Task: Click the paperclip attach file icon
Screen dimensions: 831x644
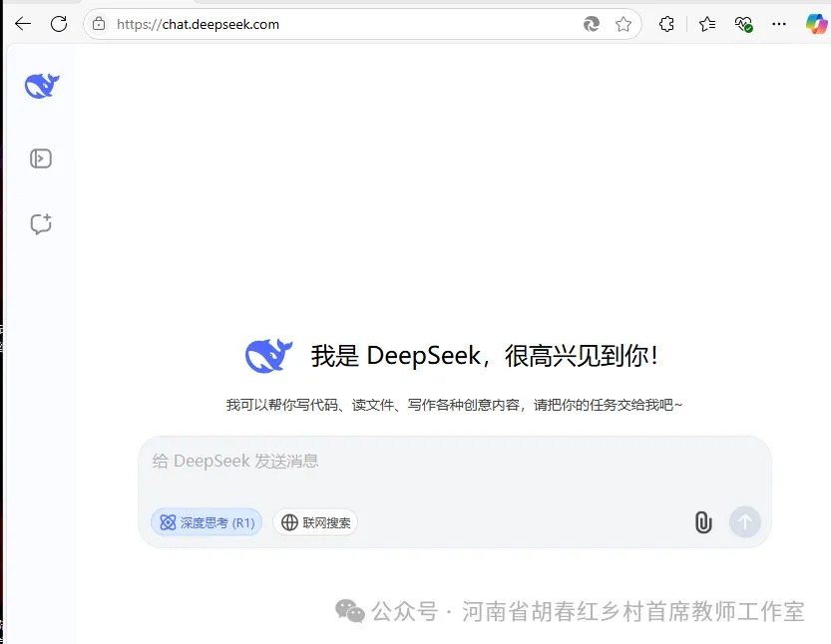Action: point(703,522)
